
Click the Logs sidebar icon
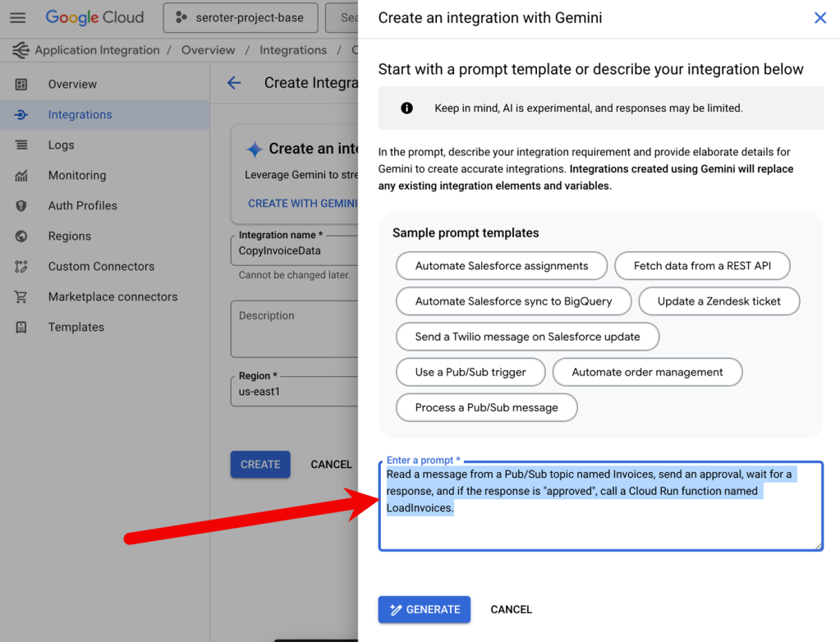pyautogui.click(x=21, y=145)
